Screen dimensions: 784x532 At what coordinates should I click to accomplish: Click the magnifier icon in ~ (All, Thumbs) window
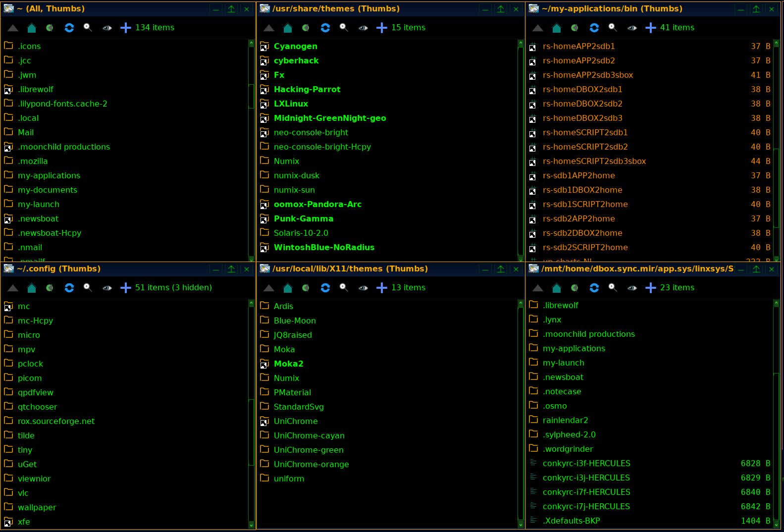pos(88,27)
